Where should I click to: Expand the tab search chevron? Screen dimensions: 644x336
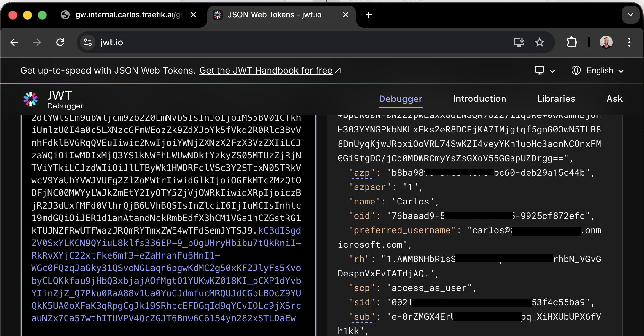click(x=630, y=15)
